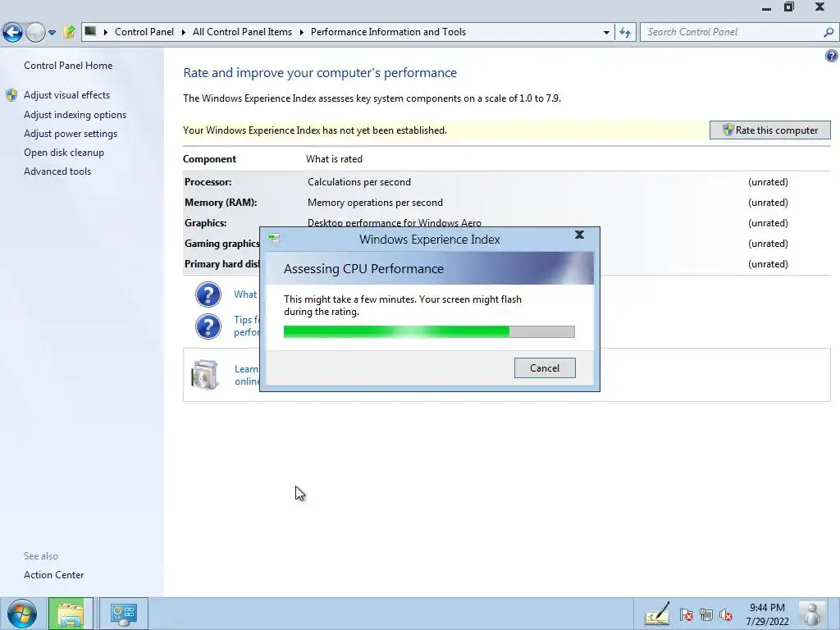Open the address bar history dropdown
Image resolution: width=840 pixels, height=630 pixels.
click(x=606, y=32)
